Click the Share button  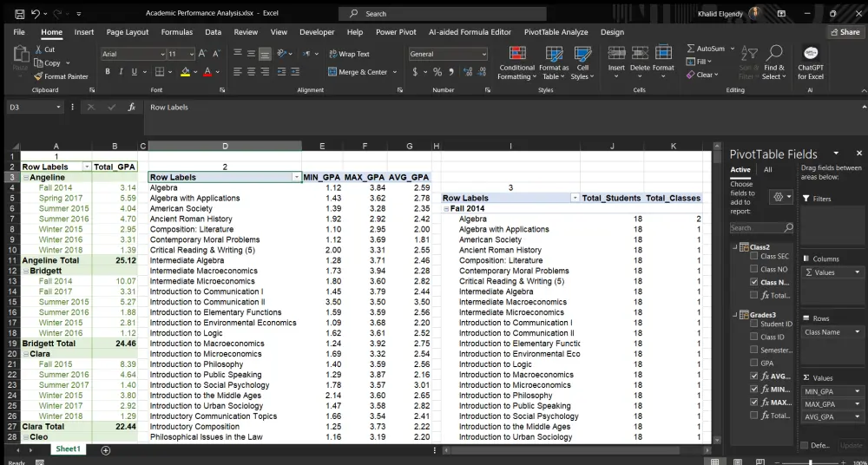pyautogui.click(x=845, y=32)
